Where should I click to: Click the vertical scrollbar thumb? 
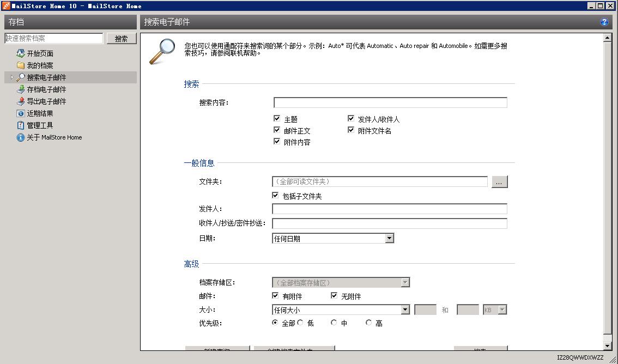click(x=607, y=187)
